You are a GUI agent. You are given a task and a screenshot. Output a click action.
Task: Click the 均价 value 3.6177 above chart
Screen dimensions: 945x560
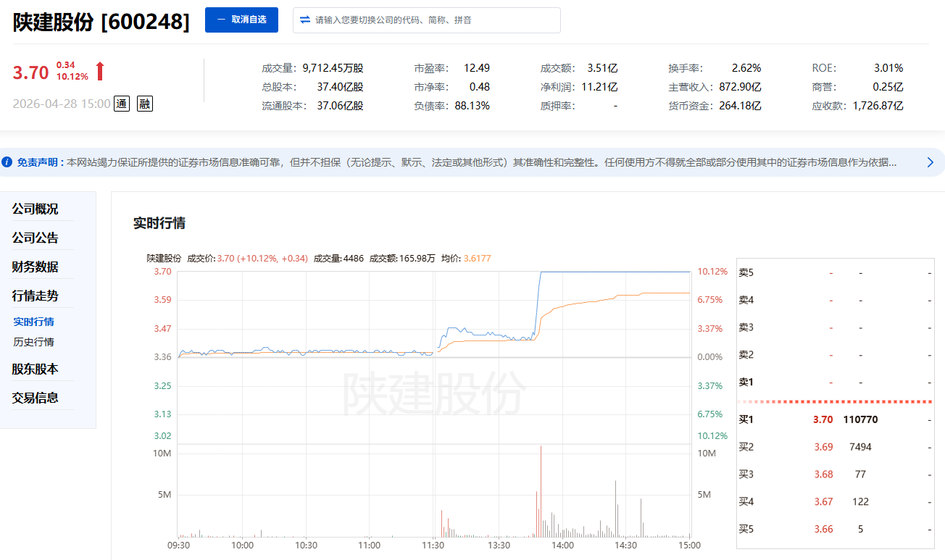(478, 258)
